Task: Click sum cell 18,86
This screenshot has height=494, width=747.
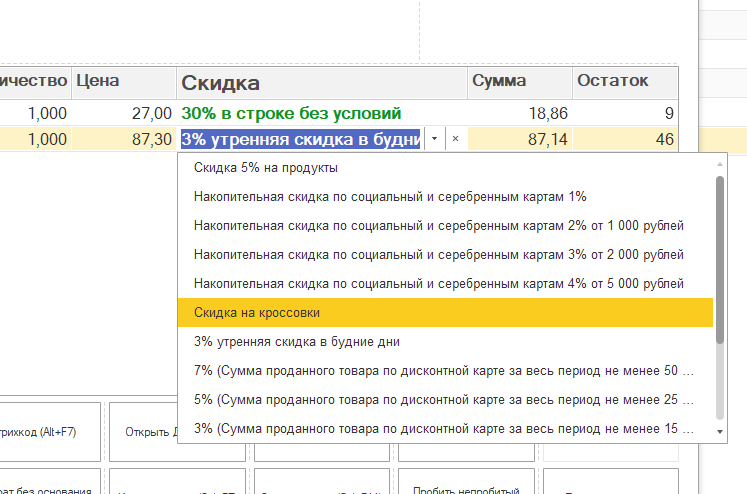Action: point(520,113)
